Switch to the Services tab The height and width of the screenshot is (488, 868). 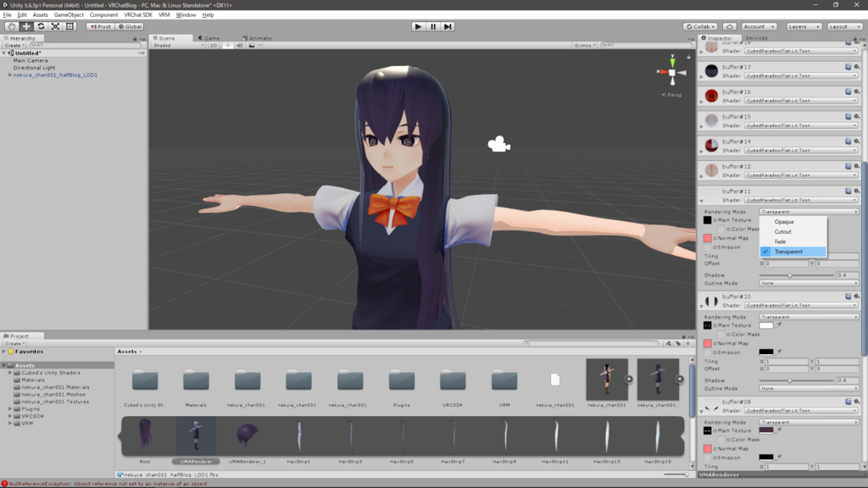click(x=756, y=38)
